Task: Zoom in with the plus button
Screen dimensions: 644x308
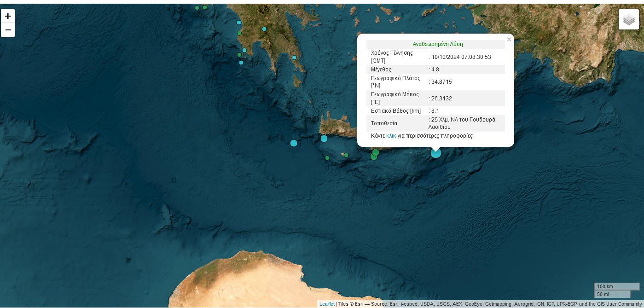Action: (8, 16)
